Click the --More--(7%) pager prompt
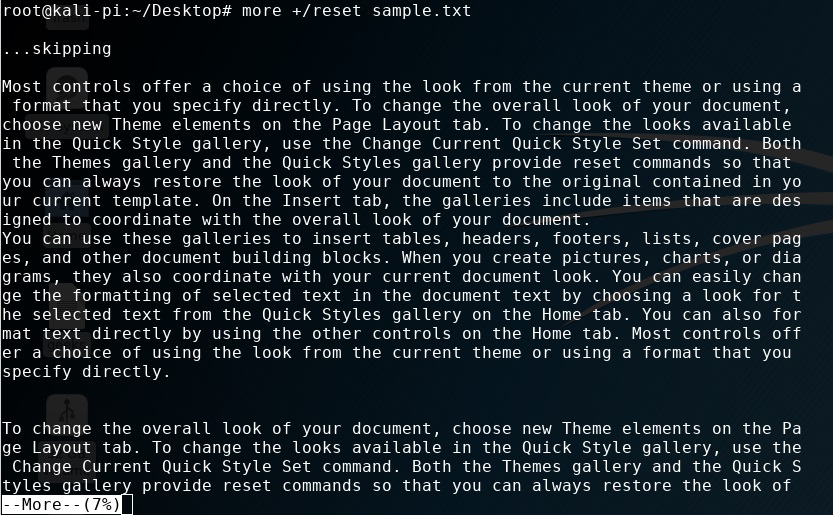The width and height of the screenshot is (833, 515). point(61,505)
